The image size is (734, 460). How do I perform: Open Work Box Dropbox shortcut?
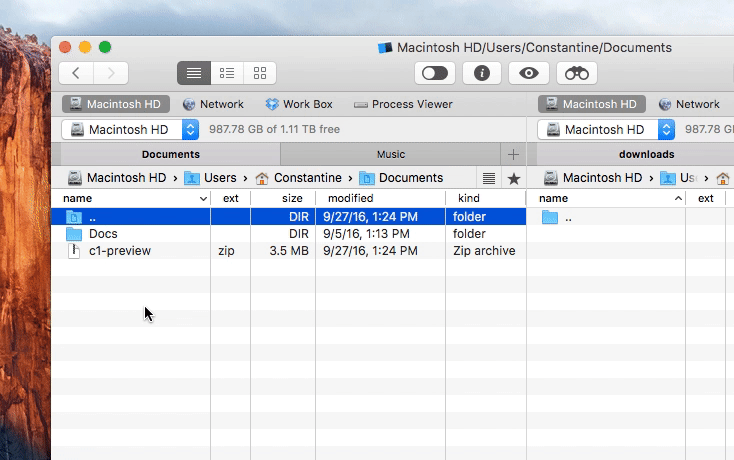tap(299, 104)
